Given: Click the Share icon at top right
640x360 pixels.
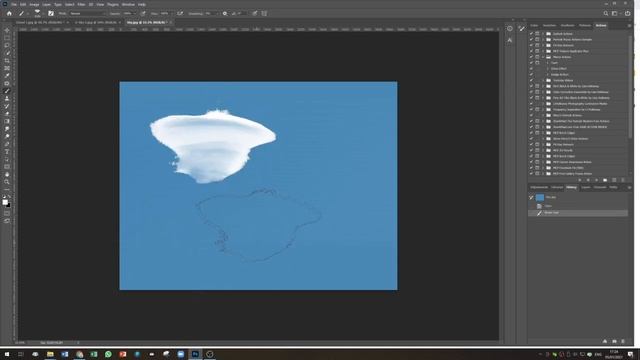Looking at the screenshot, I should [x=628, y=13].
